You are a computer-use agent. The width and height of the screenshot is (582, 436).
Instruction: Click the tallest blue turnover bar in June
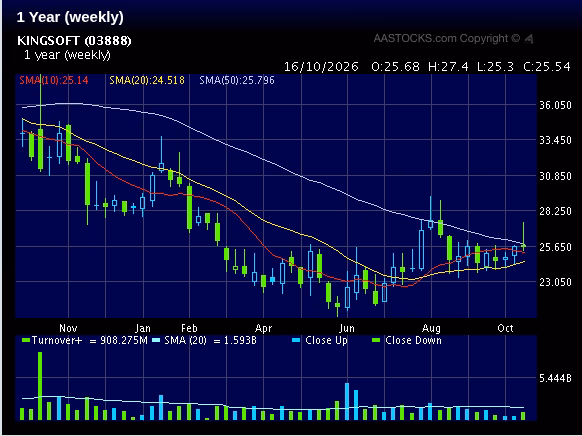pos(347,401)
